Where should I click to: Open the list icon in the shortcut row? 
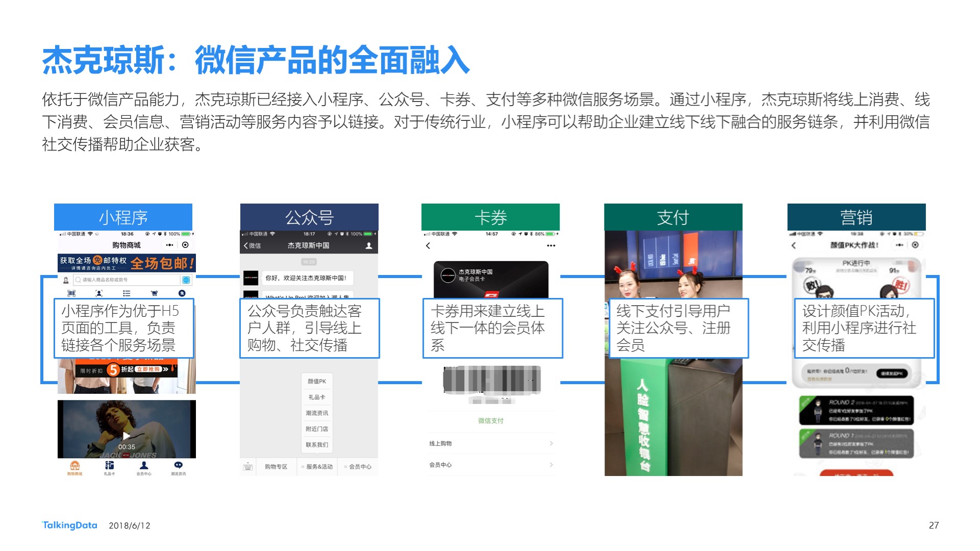pyautogui.click(x=127, y=293)
